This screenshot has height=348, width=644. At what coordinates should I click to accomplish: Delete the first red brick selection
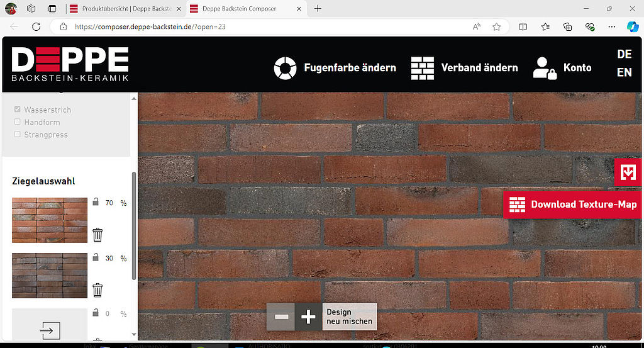tap(97, 235)
